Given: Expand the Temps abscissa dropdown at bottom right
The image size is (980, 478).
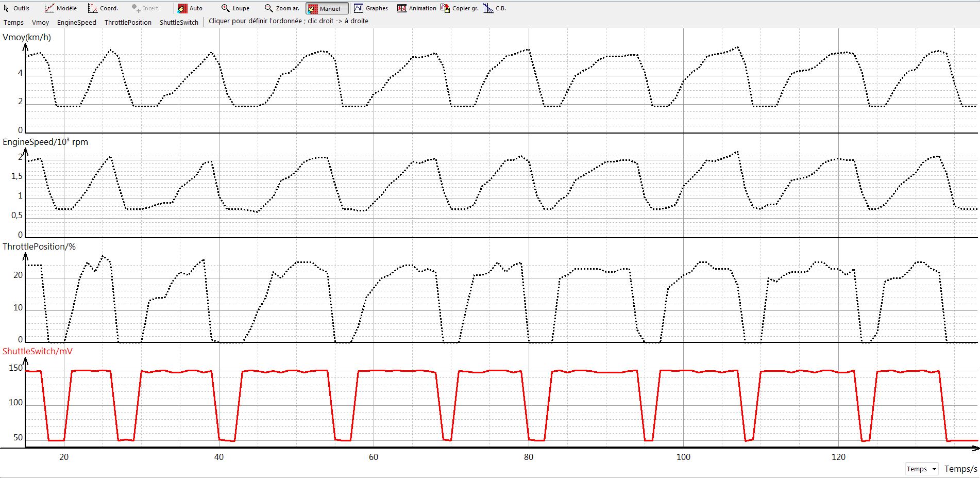Looking at the screenshot, I should pyautogui.click(x=934, y=469).
